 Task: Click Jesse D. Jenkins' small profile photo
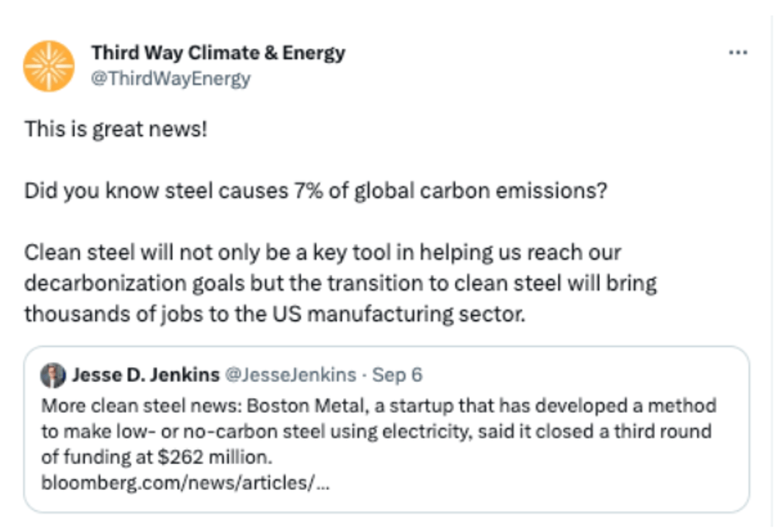(x=53, y=375)
